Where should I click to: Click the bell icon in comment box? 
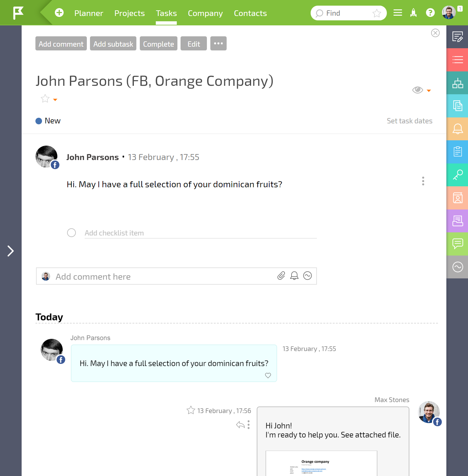tap(294, 276)
